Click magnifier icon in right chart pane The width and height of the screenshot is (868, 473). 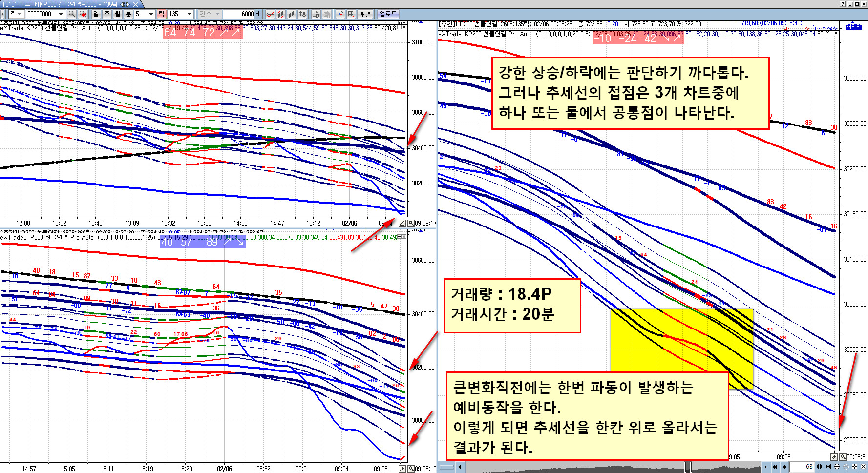coord(843,457)
